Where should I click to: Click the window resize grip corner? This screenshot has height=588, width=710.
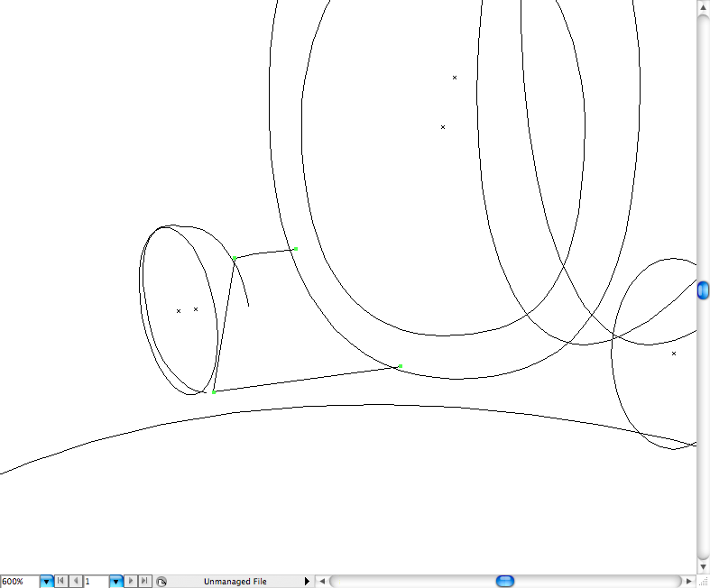pos(704,582)
